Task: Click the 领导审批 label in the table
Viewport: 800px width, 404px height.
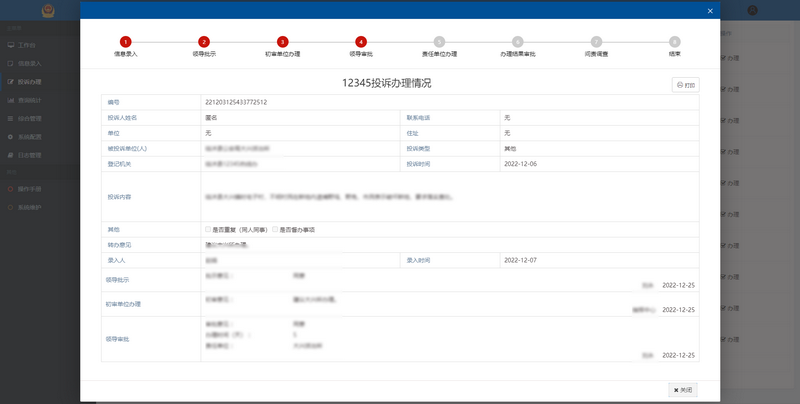Action: pyautogui.click(x=117, y=339)
